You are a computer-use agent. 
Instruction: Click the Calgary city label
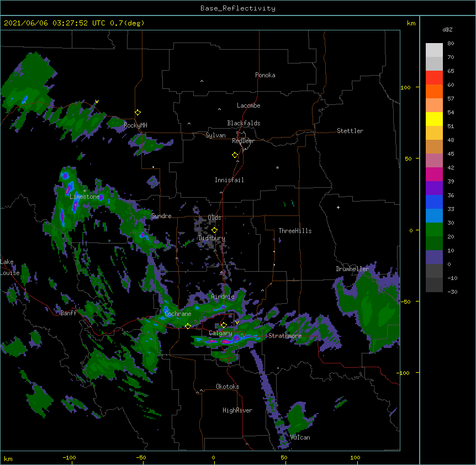(220, 333)
